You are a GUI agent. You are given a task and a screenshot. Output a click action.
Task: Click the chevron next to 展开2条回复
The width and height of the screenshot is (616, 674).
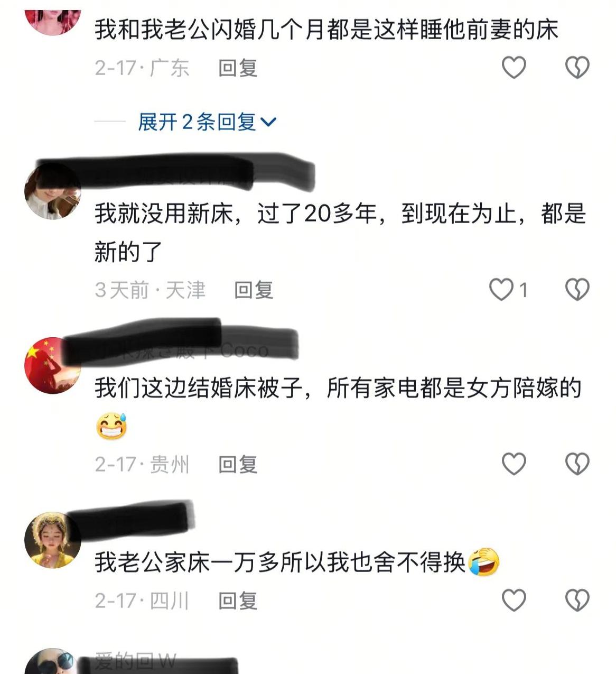click(x=268, y=123)
